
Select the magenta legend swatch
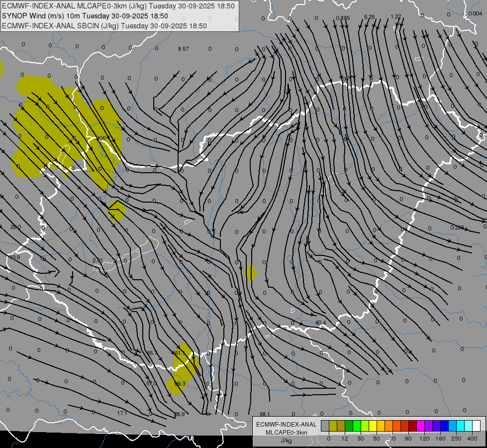pyautogui.click(x=421, y=426)
